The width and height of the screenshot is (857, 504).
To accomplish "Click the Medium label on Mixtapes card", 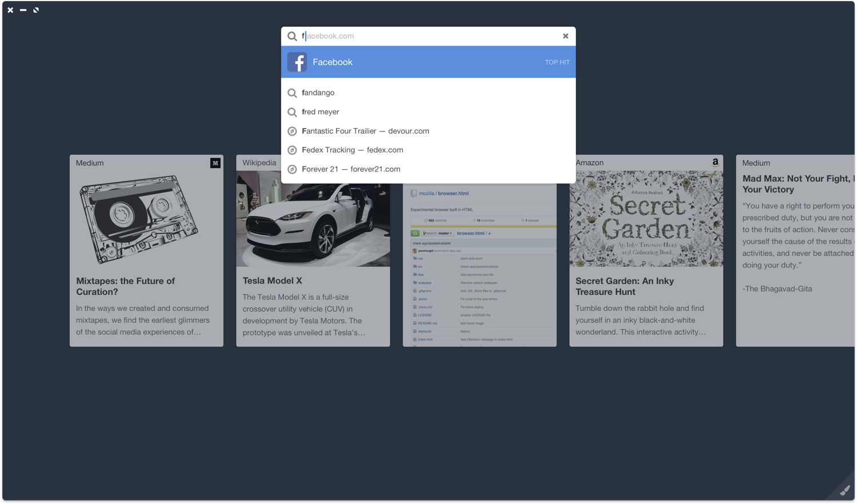I will (90, 163).
